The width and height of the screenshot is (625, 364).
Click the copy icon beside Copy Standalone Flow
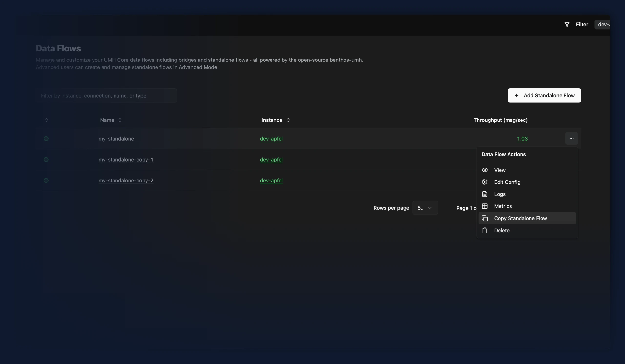coord(485,218)
